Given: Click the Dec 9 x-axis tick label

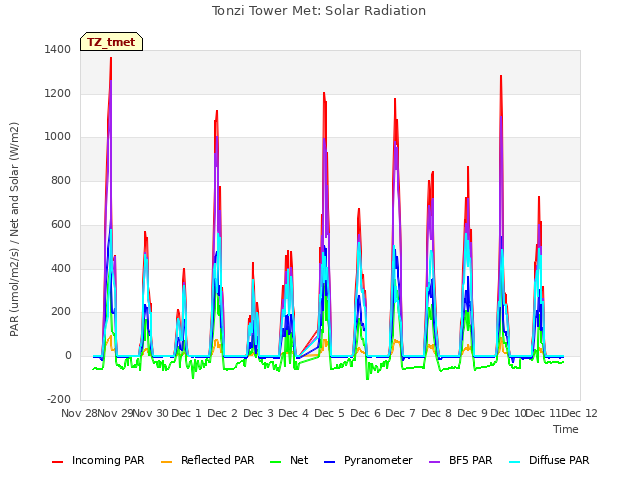Looking at the screenshot, I should (x=472, y=413).
